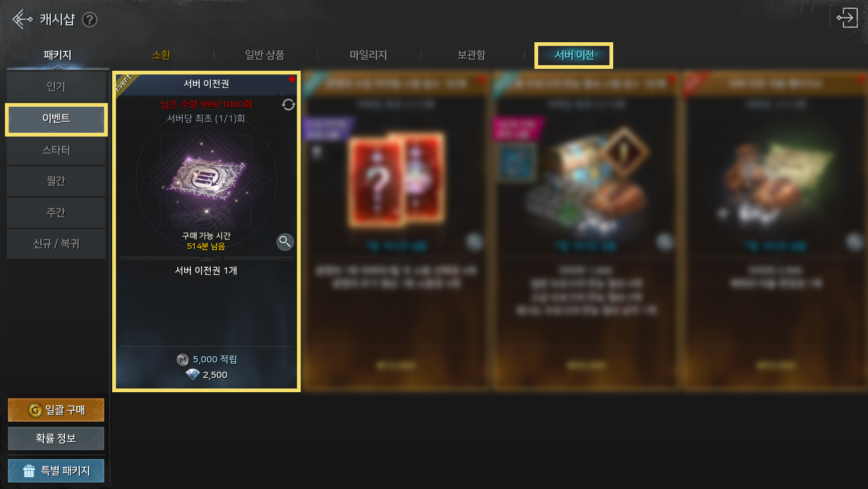Open the 스타터 category

56,150
